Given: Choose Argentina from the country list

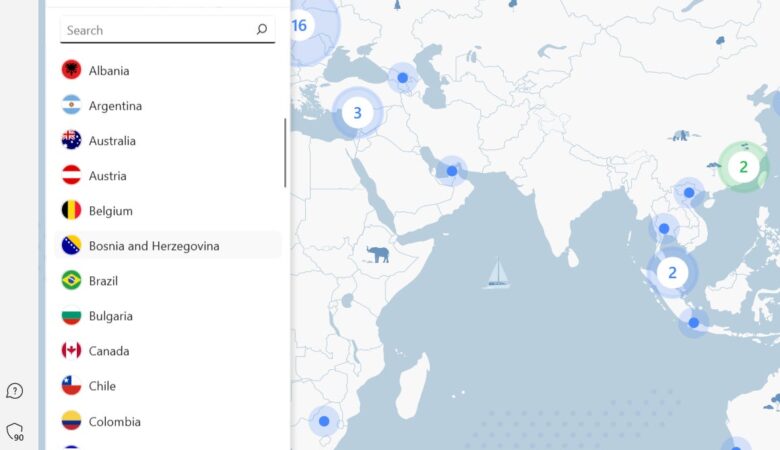Looking at the screenshot, I should coord(115,106).
